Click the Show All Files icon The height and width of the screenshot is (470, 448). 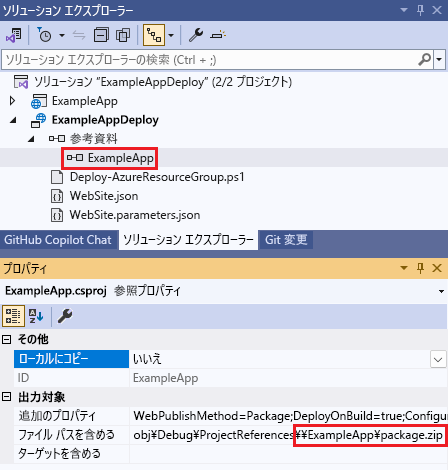click(x=123, y=35)
